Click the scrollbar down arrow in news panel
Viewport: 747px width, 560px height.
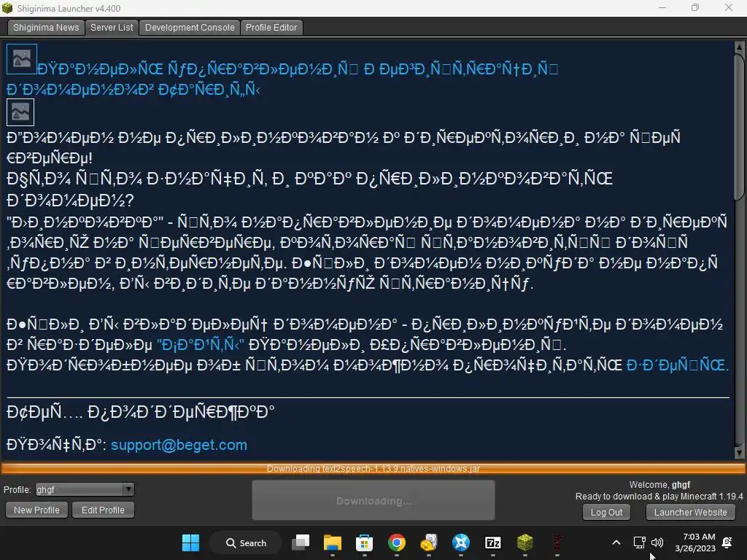click(740, 453)
